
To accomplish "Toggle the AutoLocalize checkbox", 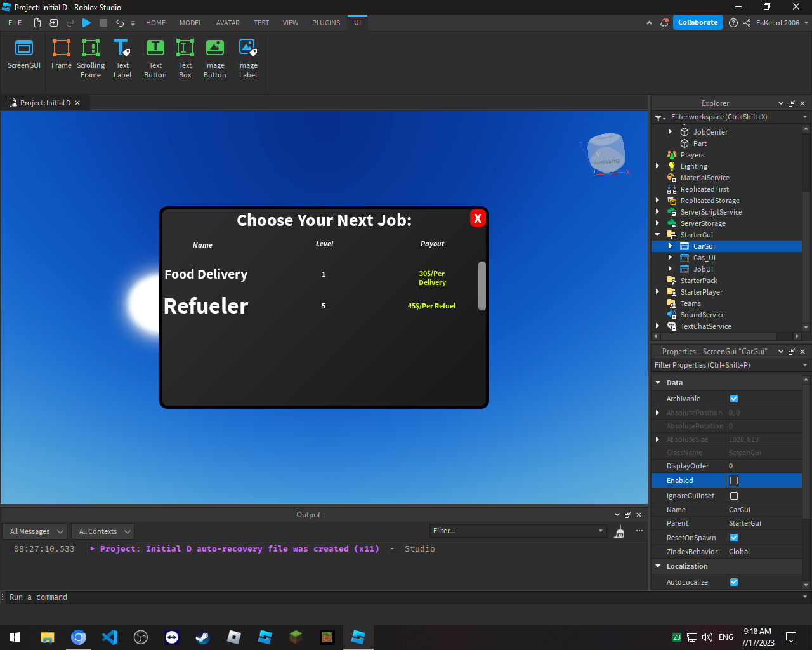I will (x=734, y=582).
